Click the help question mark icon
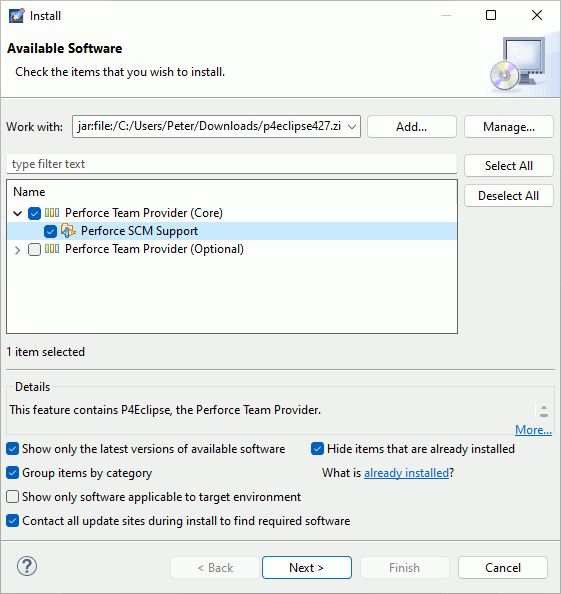Viewport: 561px width, 594px height. [27, 567]
